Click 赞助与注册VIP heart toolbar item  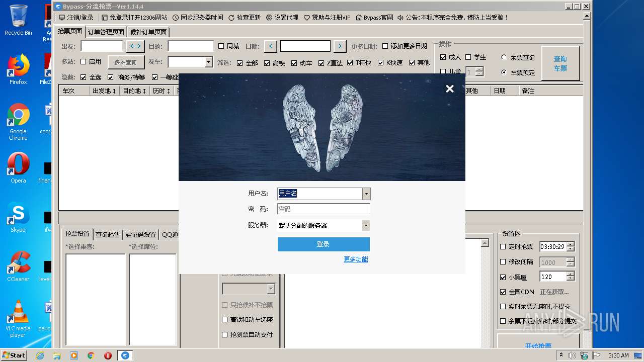(x=327, y=17)
